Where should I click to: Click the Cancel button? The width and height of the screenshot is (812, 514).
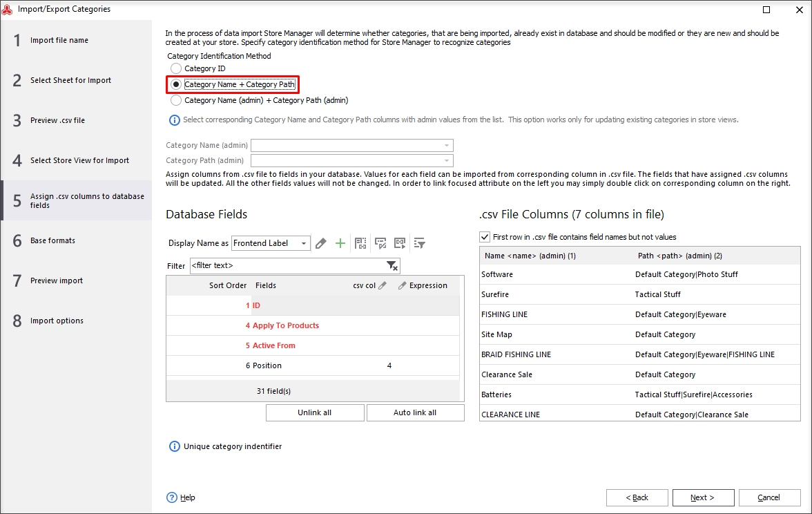pos(769,497)
